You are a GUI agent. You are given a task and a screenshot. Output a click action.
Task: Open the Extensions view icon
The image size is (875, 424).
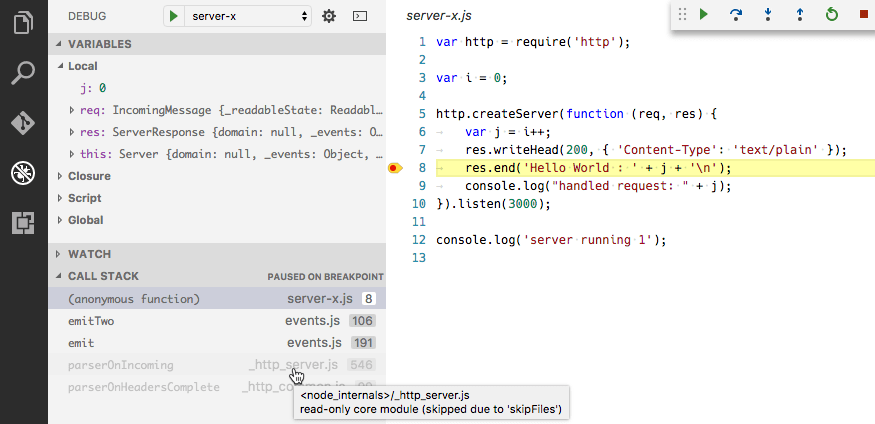click(23, 223)
